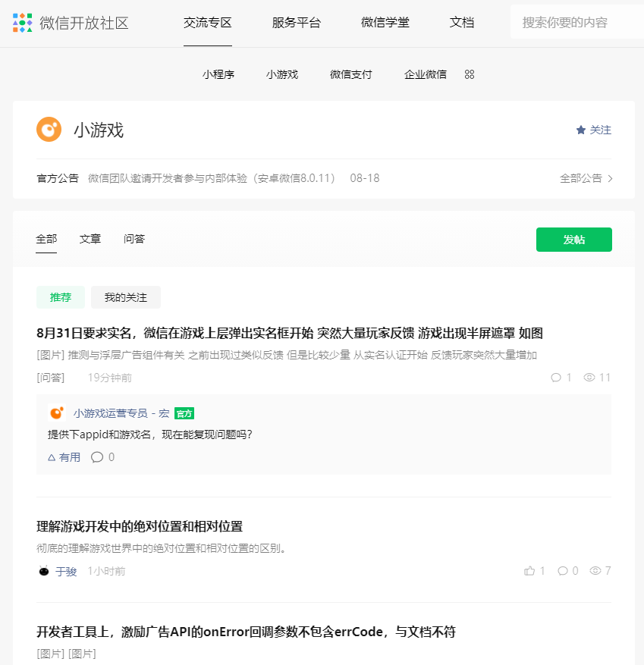Open the 交流专区 top nav tab
Viewport: 644px width, 665px height.
(x=207, y=23)
